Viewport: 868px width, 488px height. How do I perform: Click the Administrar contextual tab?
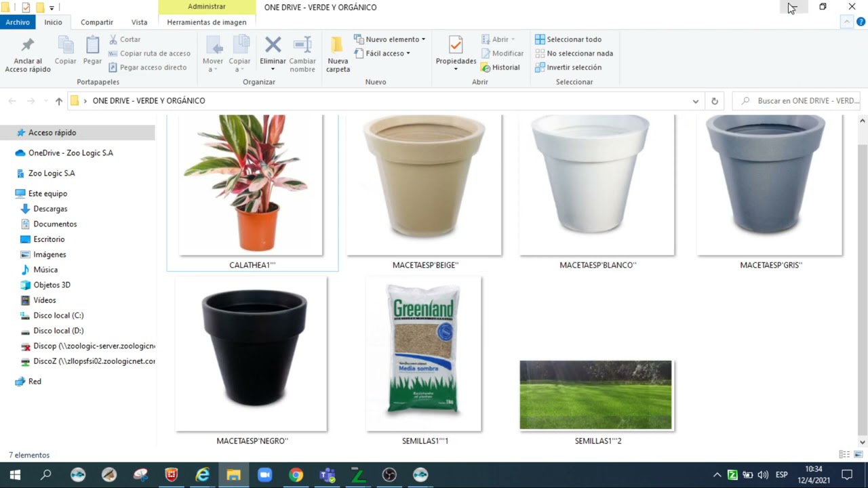point(207,7)
